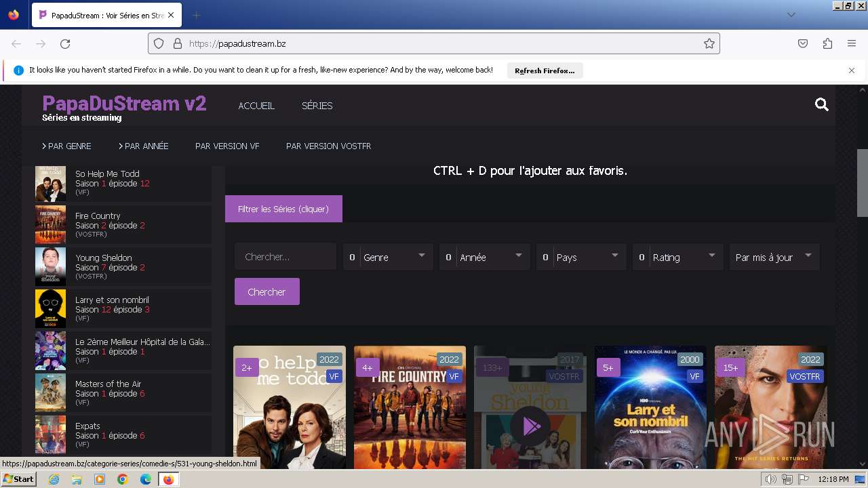
Task: Open Firefox application menu hamburger icon
Action: [852, 43]
